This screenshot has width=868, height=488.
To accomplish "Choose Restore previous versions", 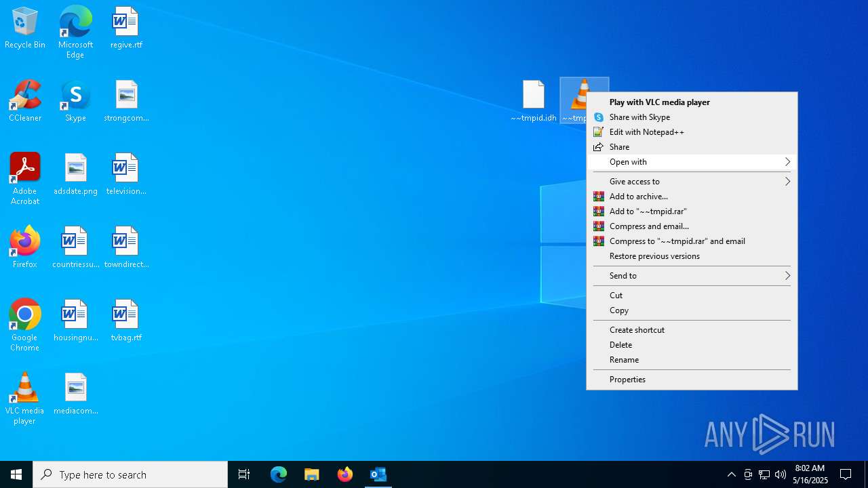I will click(692, 256).
